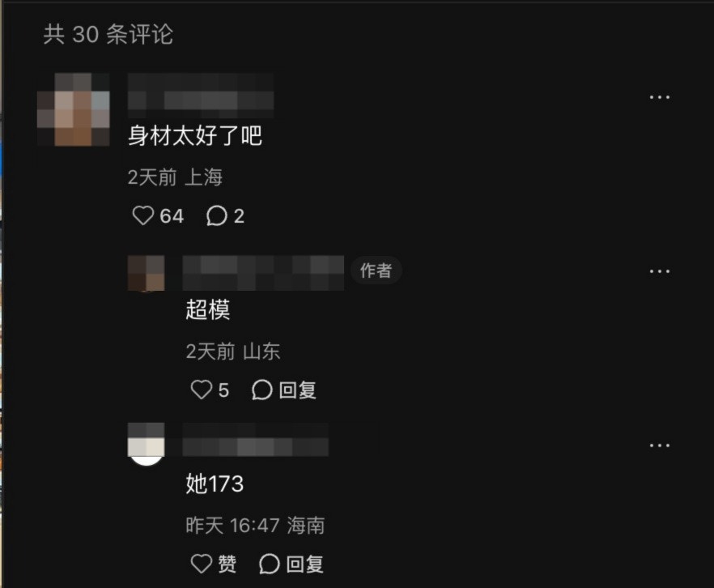Like the author's '超模' reply via heart icon
The height and width of the screenshot is (588, 714).
click(x=202, y=390)
